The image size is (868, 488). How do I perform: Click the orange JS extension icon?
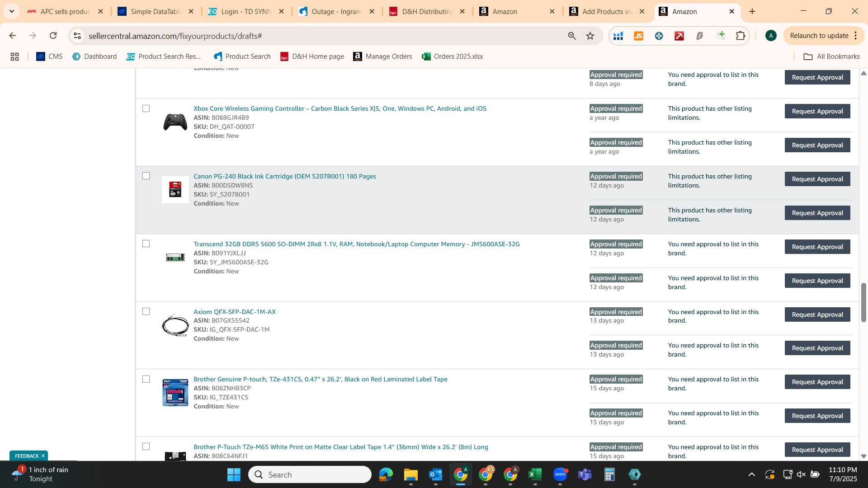(638, 36)
